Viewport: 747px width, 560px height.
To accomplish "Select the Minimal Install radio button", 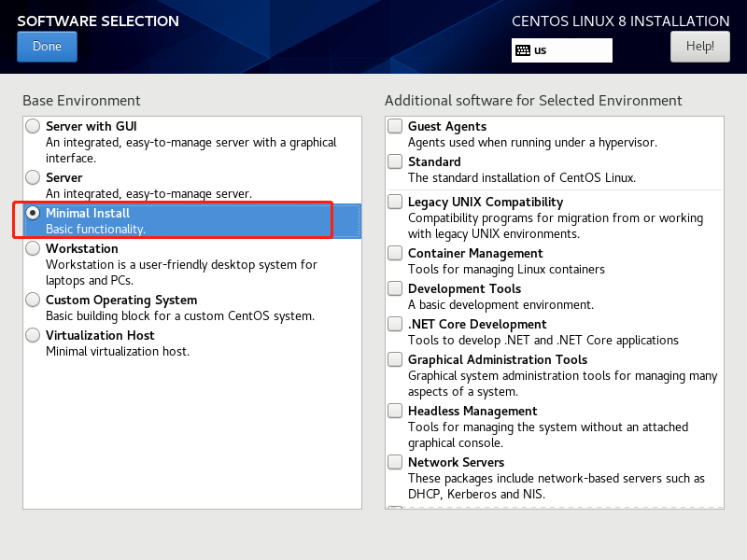I will coord(34,213).
